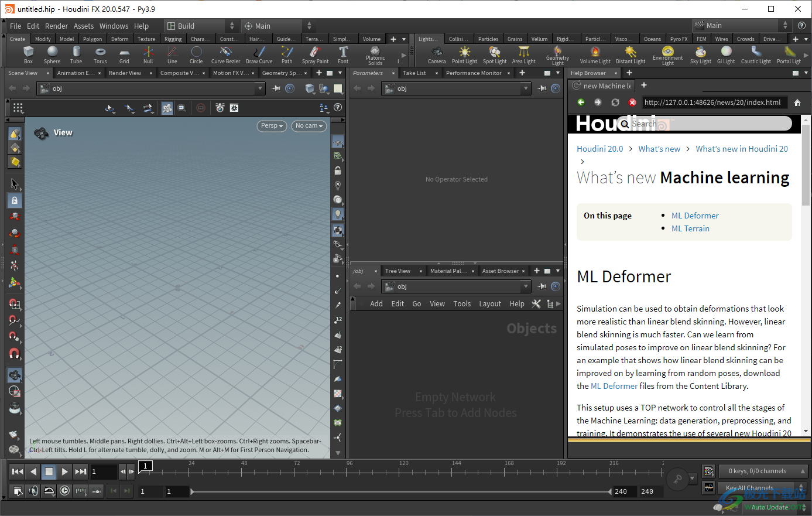The width and height of the screenshot is (812, 516).
Task: Add a Distant Light
Action: (631, 55)
